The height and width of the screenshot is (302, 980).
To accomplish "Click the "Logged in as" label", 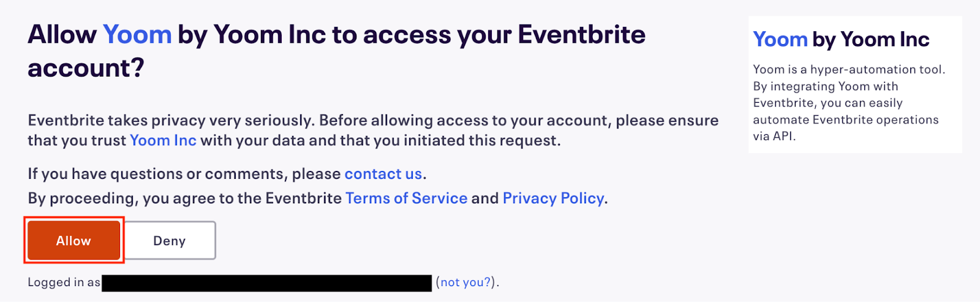I will coord(64,282).
